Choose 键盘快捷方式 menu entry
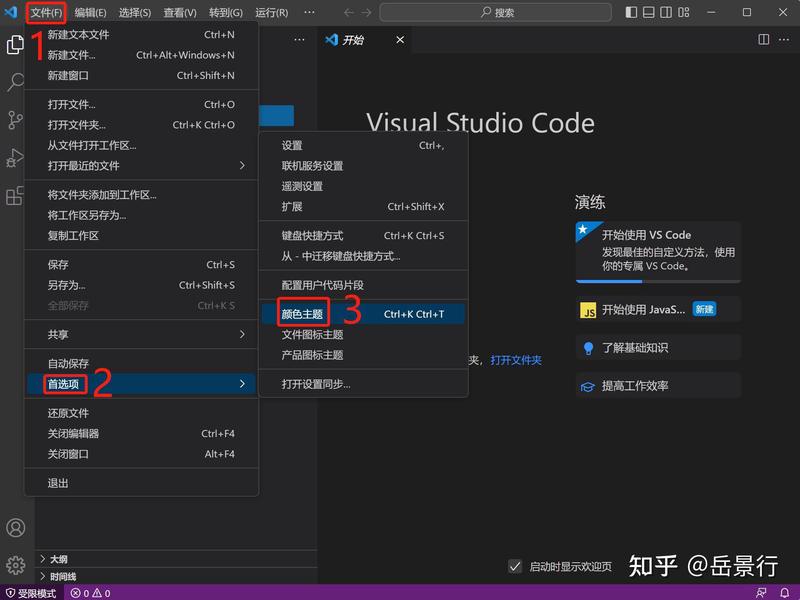Screen dimensions: 800x600 [x=363, y=236]
